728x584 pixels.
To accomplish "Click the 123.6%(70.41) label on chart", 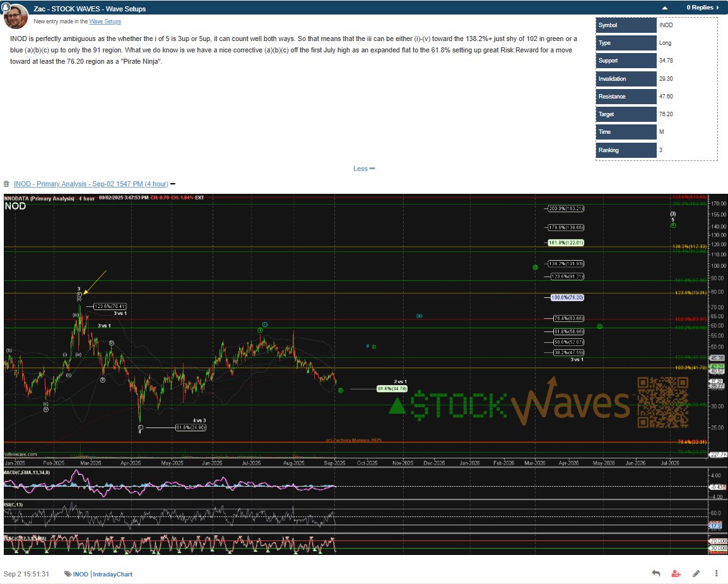I will tap(110, 306).
